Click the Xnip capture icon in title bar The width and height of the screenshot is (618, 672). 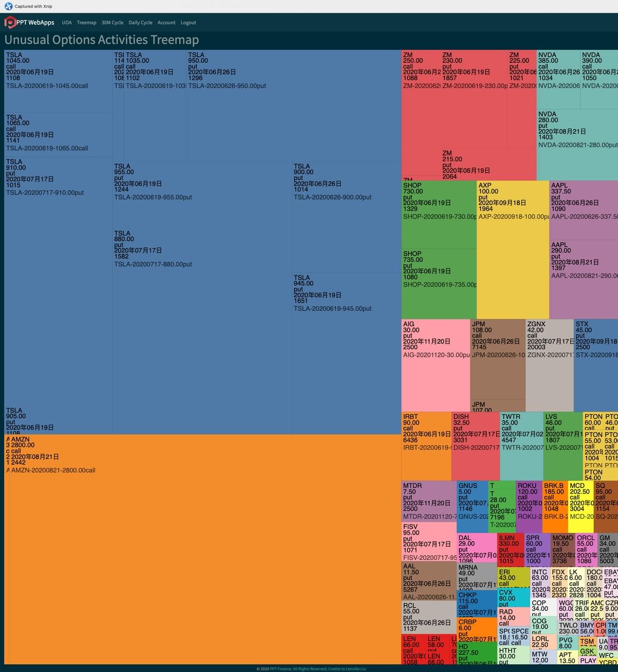click(8, 6)
